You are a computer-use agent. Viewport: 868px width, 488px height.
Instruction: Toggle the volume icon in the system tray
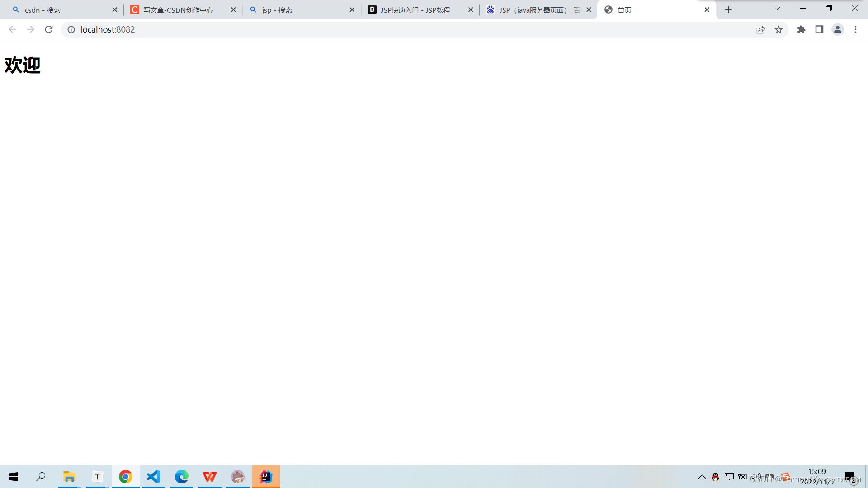tap(755, 477)
